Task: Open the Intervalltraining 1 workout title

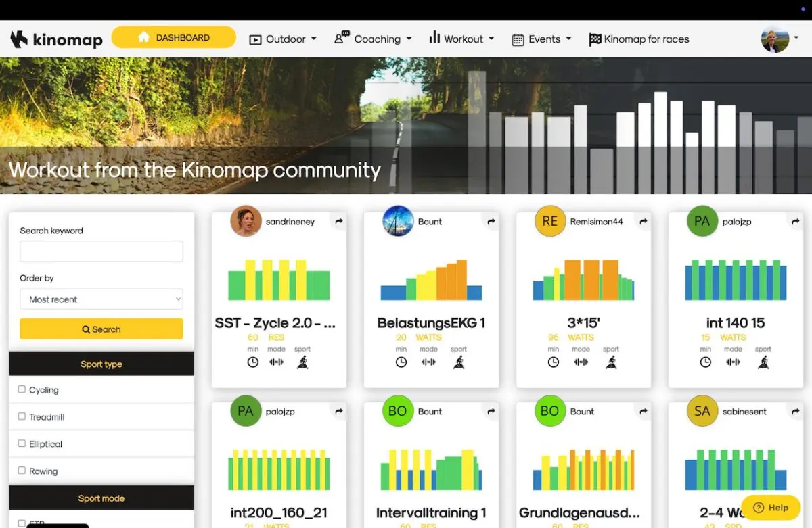Action: coord(431,512)
